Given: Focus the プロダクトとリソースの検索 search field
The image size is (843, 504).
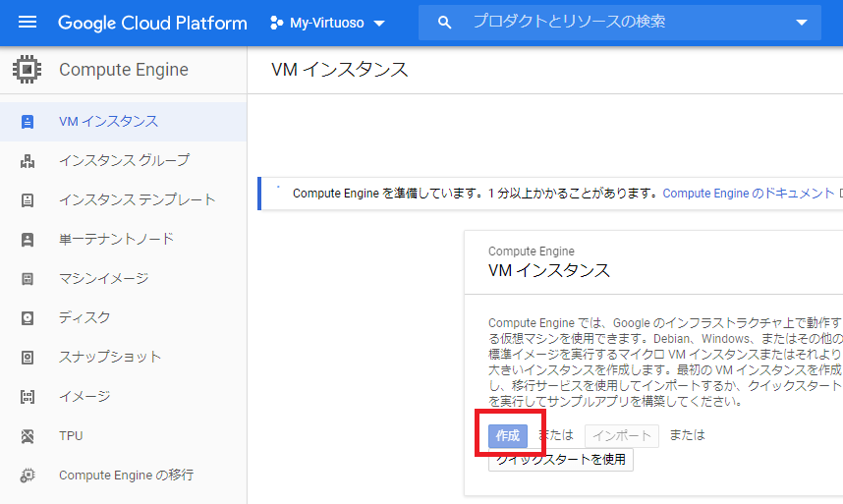Looking at the screenshot, I should (619, 22).
